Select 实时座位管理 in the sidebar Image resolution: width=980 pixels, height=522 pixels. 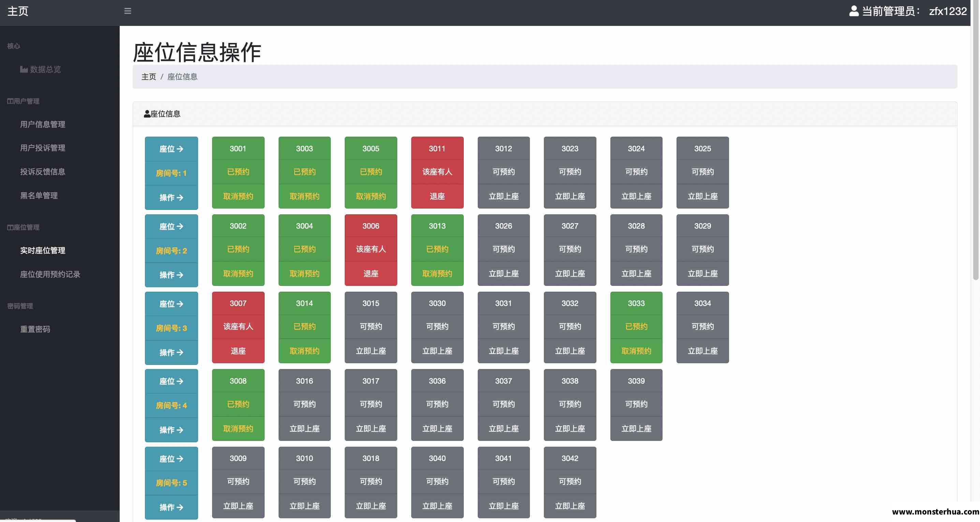43,250
